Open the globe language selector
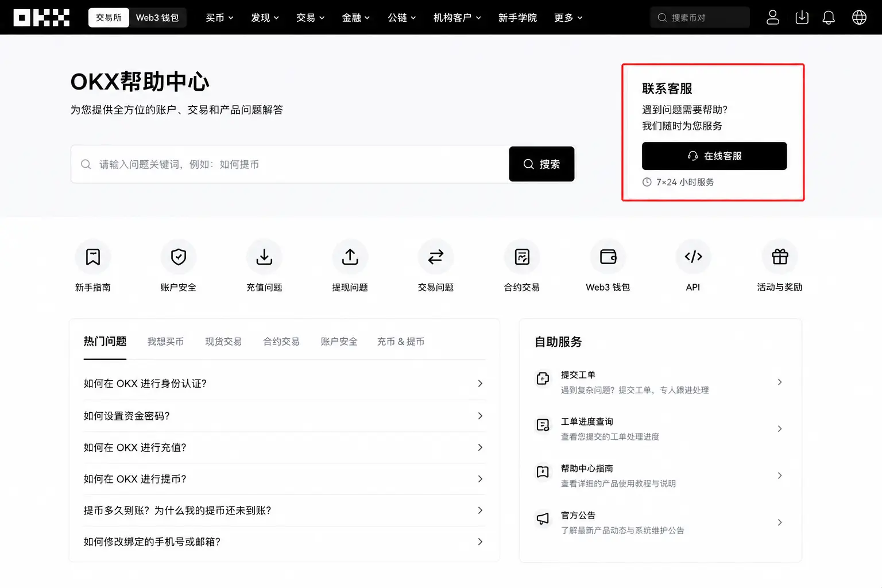This screenshot has width=882, height=588. click(859, 18)
